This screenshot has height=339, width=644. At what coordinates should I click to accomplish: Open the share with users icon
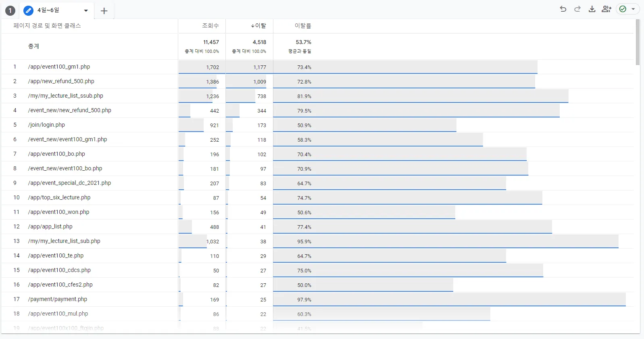(x=606, y=9)
